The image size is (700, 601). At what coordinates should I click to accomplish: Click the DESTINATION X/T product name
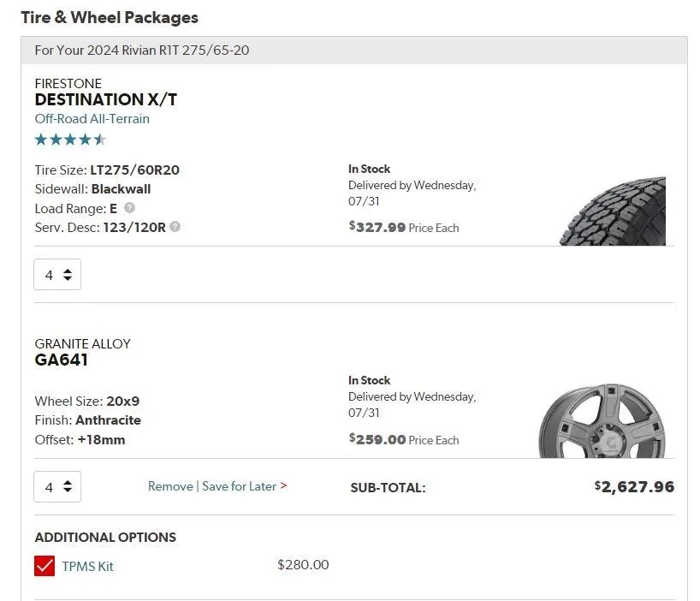coord(106,99)
